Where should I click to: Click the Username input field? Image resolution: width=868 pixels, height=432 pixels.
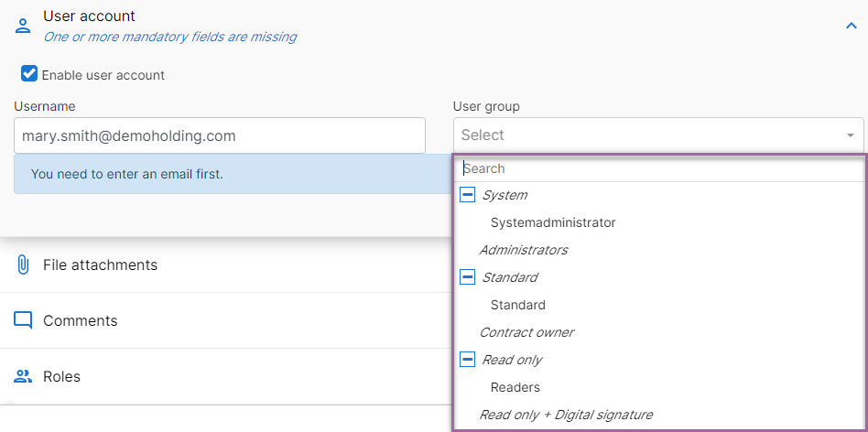220,135
